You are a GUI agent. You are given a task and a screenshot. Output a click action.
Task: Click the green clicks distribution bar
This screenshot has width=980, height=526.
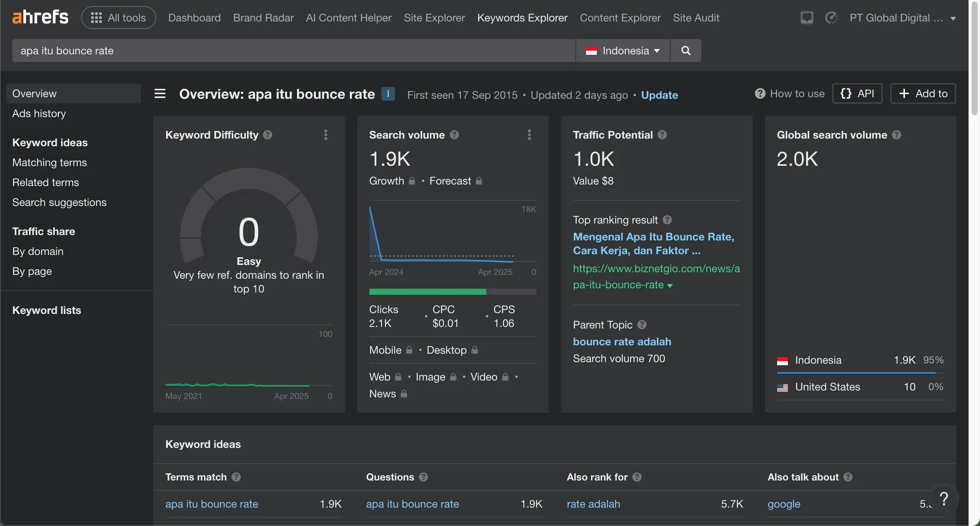pyautogui.click(x=427, y=292)
